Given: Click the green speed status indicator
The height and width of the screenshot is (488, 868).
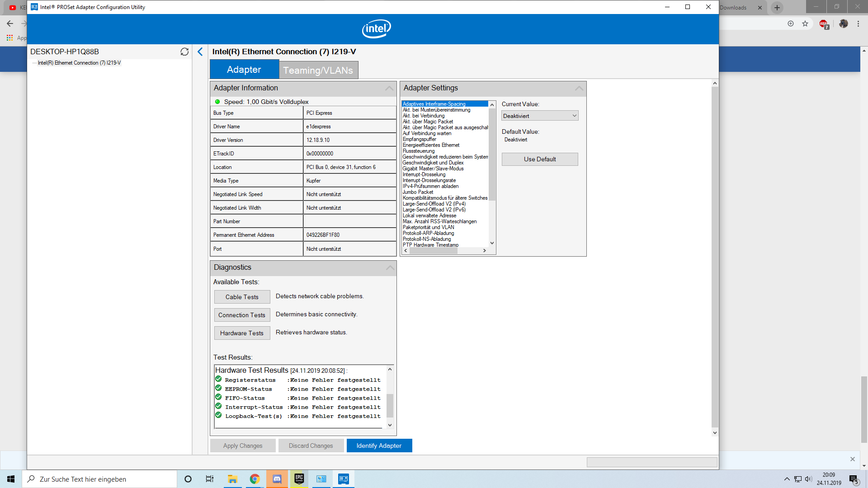Looking at the screenshot, I should [x=217, y=102].
